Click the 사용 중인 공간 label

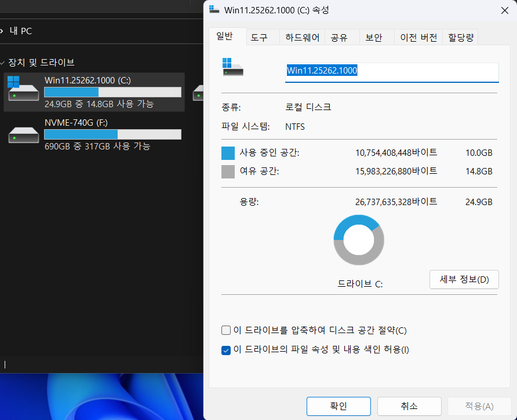click(x=270, y=152)
